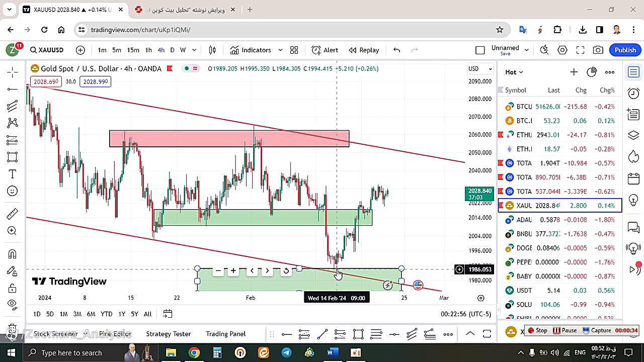Collapse the bottom panel with chevron
The image size is (644, 362).
pos(469,334)
